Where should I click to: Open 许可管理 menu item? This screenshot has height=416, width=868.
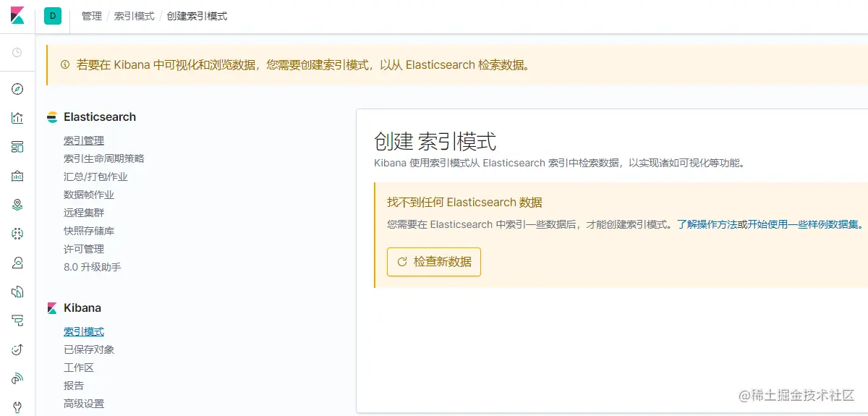coord(84,249)
